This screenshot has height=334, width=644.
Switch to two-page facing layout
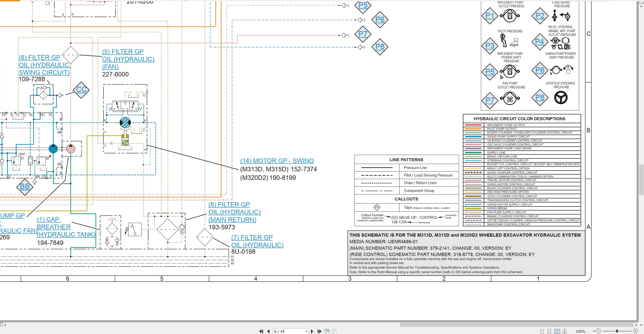pyautogui.click(x=557, y=331)
